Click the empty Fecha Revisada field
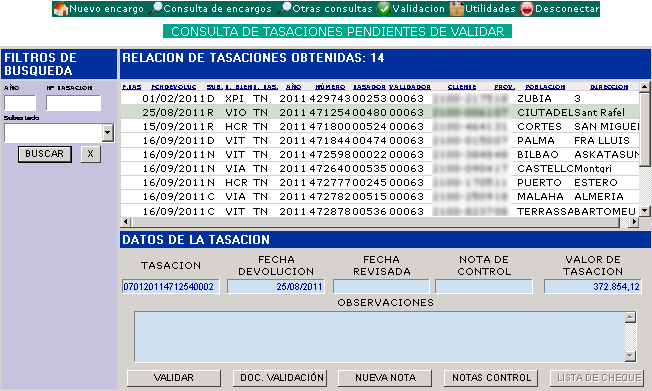The height and width of the screenshot is (391, 652). (x=381, y=287)
